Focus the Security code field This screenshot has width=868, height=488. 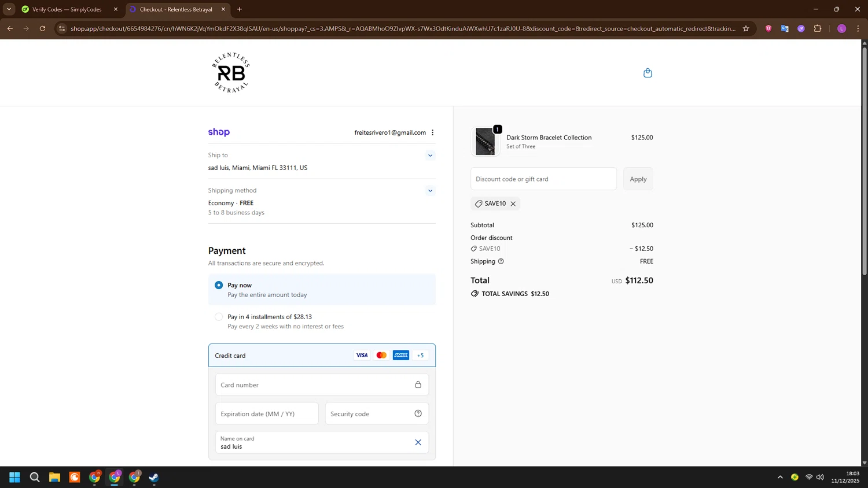377,413
